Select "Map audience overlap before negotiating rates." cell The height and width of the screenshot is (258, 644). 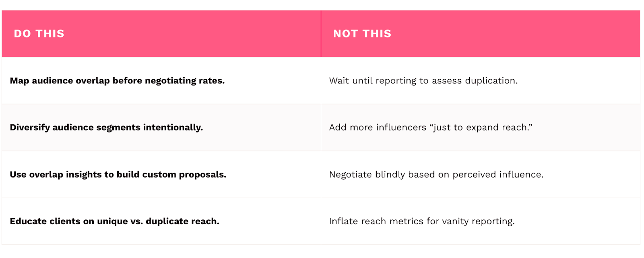click(117, 81)
